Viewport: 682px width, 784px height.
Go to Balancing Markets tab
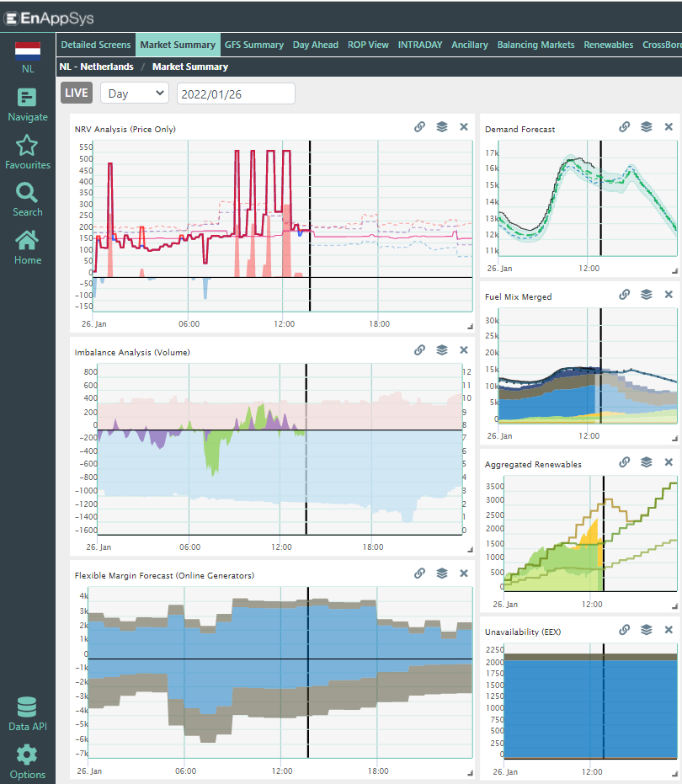coord(536,45)
